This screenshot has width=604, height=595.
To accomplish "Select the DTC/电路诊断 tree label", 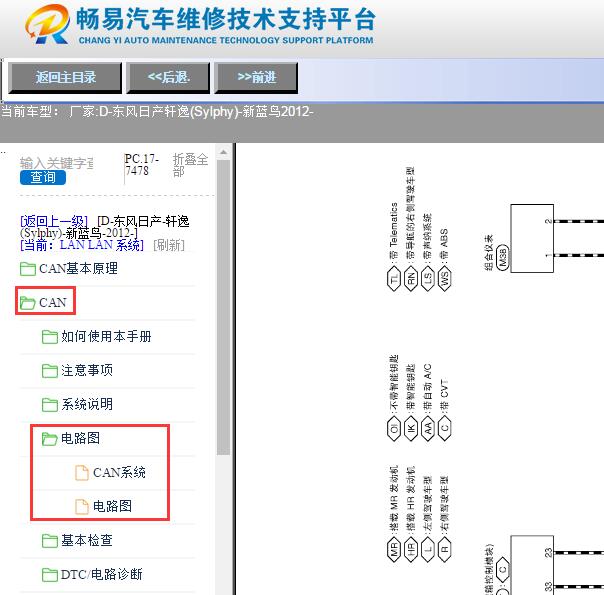I will [x=101, y=574].
